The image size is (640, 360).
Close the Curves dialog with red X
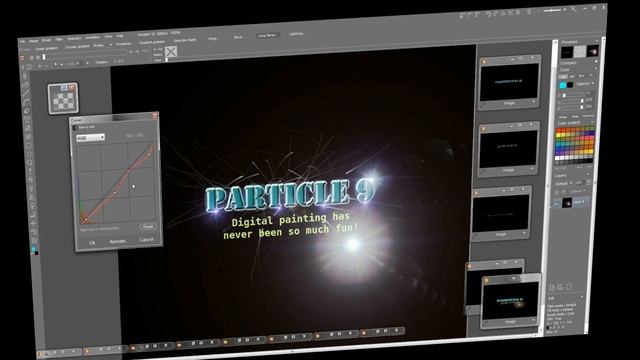pyautogui.click(x=155, y=116)
